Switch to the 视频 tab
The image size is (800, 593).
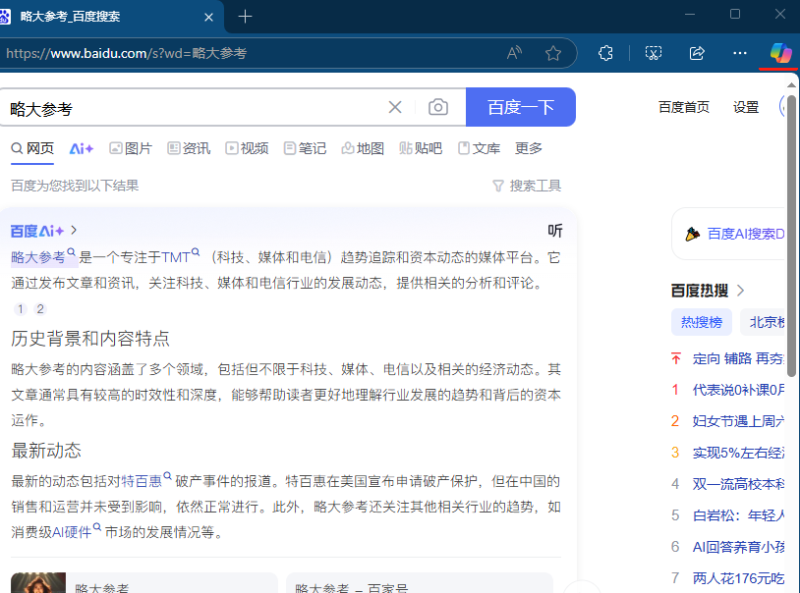coord(246,147)
